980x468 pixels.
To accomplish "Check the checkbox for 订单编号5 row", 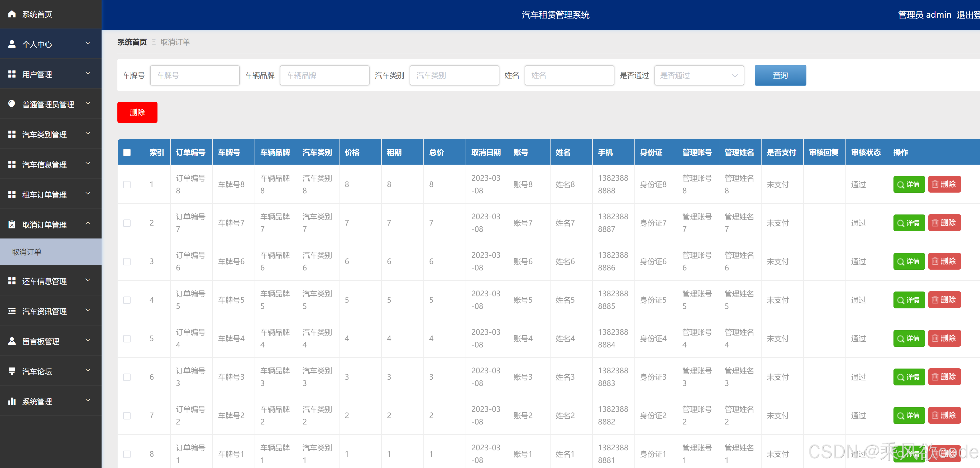I will [x=127, y=300].
